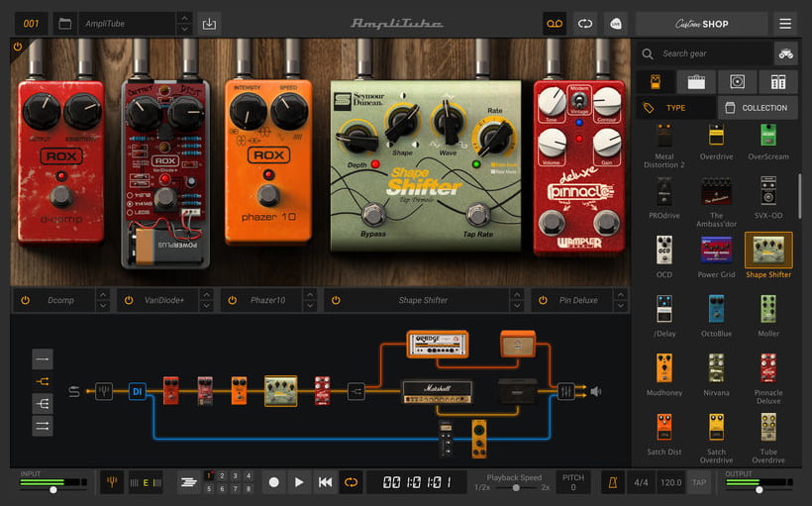Toggle Phazer10 slot power button

click(232, 300)
